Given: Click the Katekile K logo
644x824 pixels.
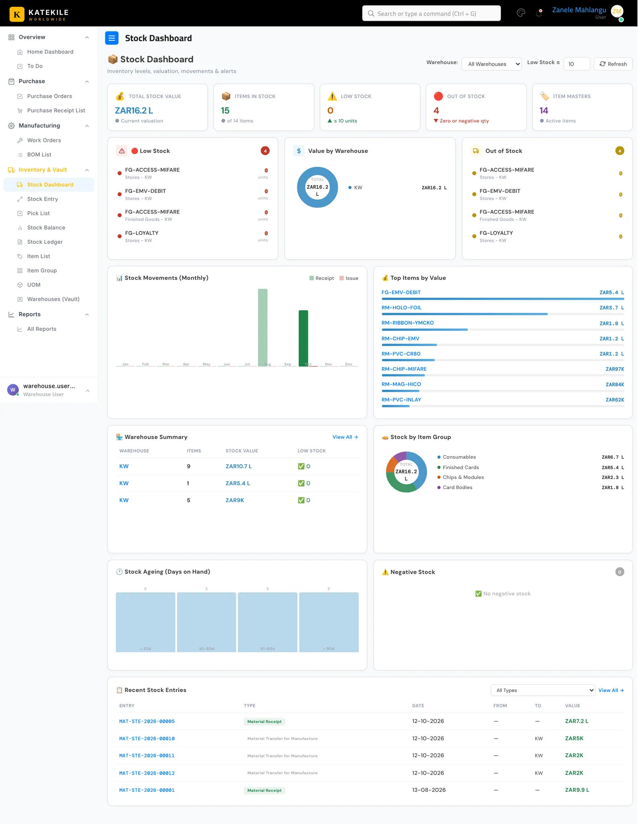Looking at the screenshot, I should (17, 14).
